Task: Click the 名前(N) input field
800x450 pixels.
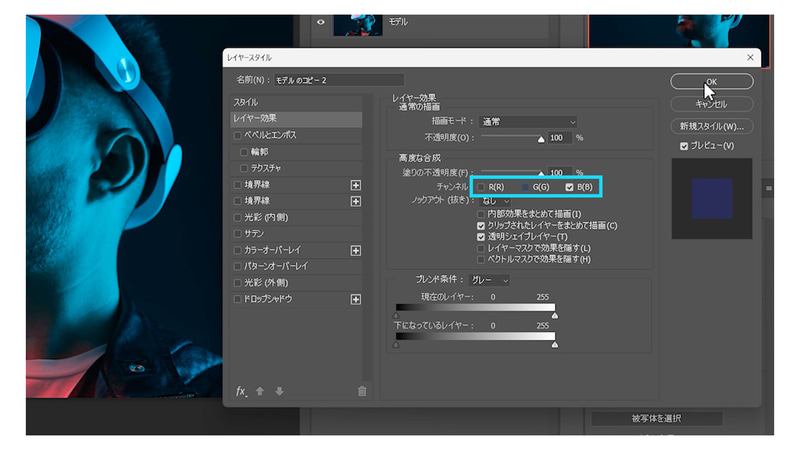Action: [x=339, y=80]
